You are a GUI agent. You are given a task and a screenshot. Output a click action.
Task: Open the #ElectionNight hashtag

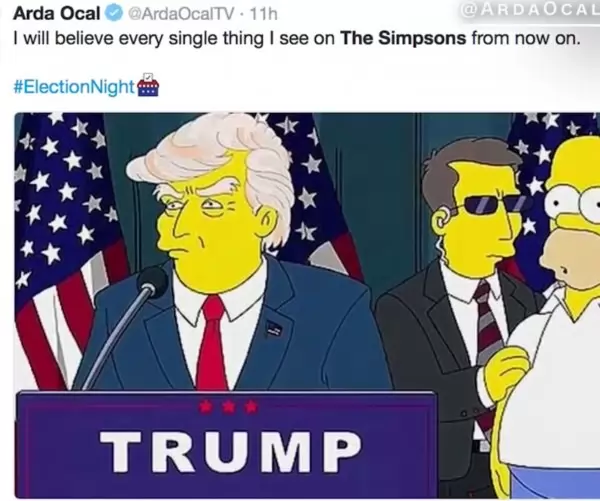coord(74,87)
